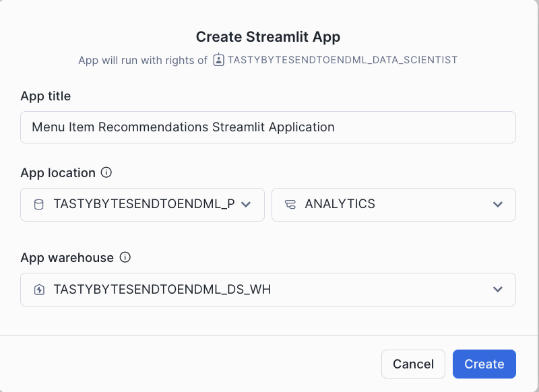539x392 pixels.
Task: Click the "App location" label text
Action: click(58, 173)
